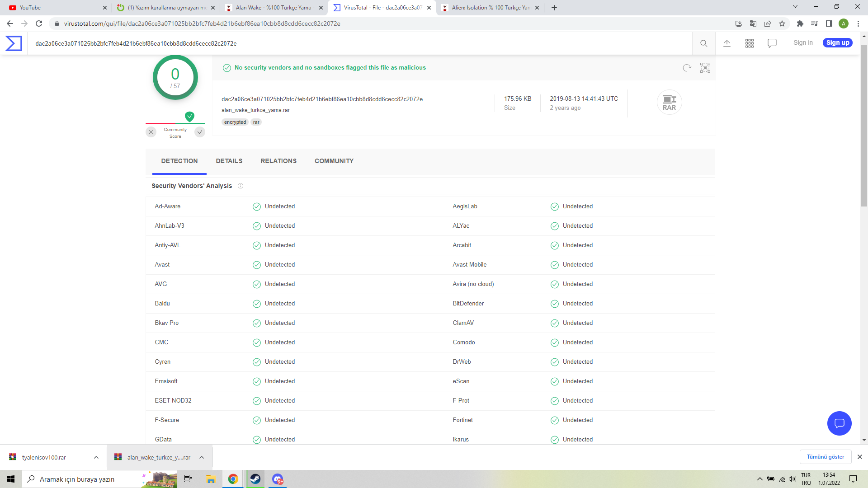Click the reanalyze refresh icon
The image size is (868, 488).
click(687, 68)
